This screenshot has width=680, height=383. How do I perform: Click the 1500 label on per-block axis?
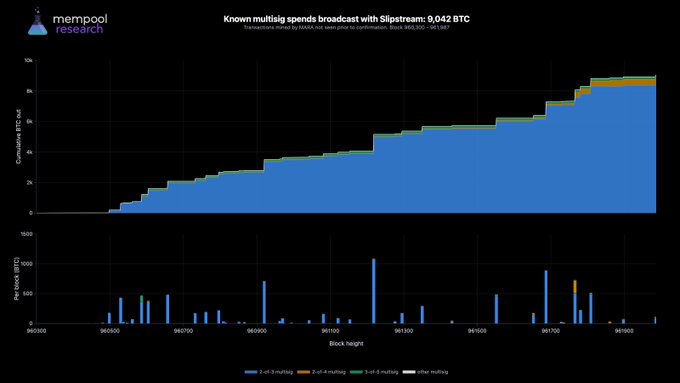tap(26, 234)
